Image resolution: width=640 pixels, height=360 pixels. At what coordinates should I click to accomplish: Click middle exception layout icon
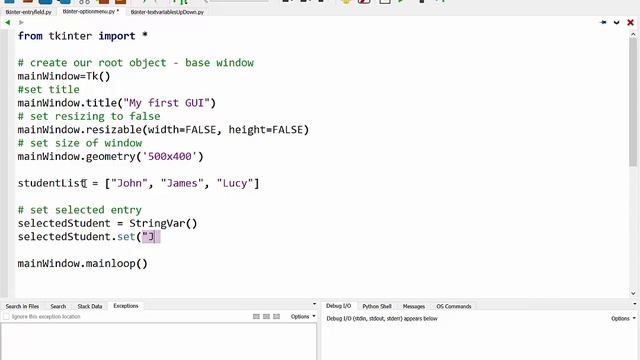[x=266, y=316]
